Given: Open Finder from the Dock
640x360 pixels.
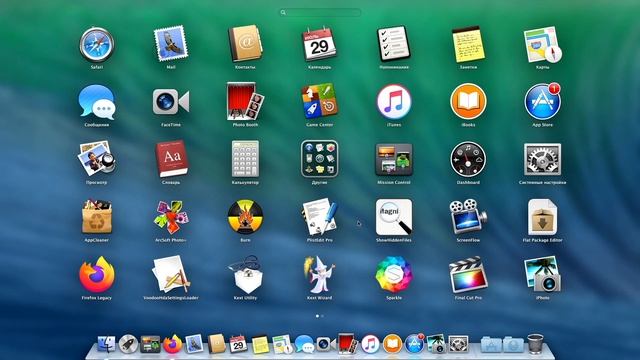Looking at the screenshot, I should (x=106, y=344).
